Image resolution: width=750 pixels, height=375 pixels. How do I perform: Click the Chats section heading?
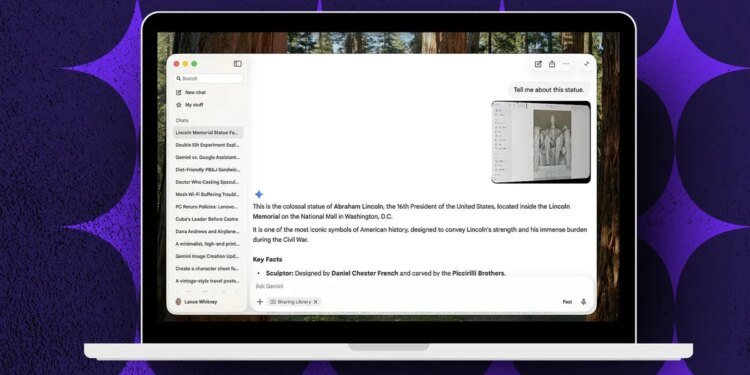182,121
